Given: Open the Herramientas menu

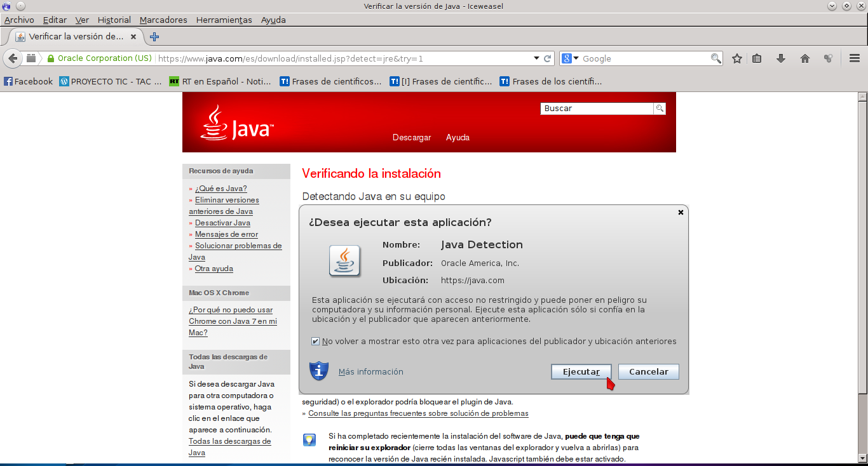Looking at the screenshot, I should [x=224, y=20].
